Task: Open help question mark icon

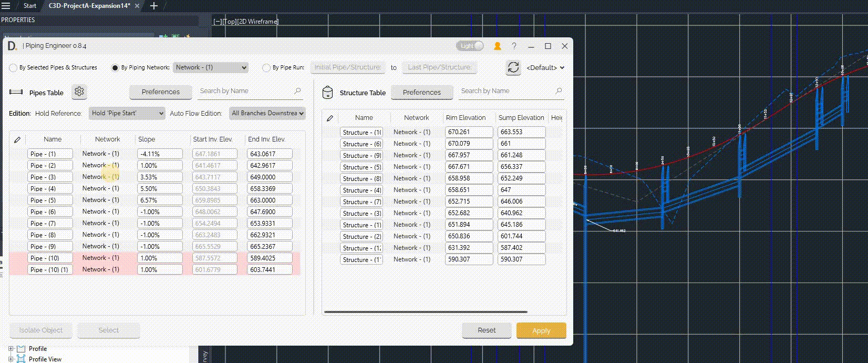Action: point(514,46)
